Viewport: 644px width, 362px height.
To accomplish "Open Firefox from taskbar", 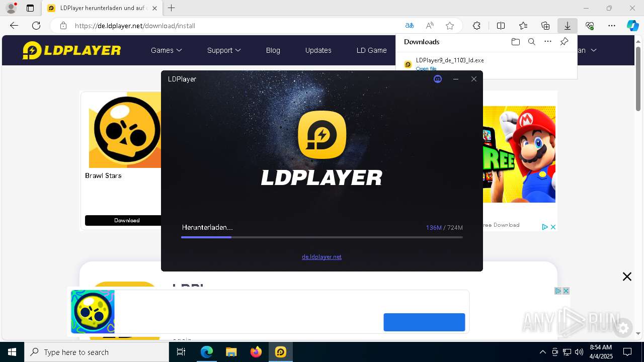I will pos(256,352).
